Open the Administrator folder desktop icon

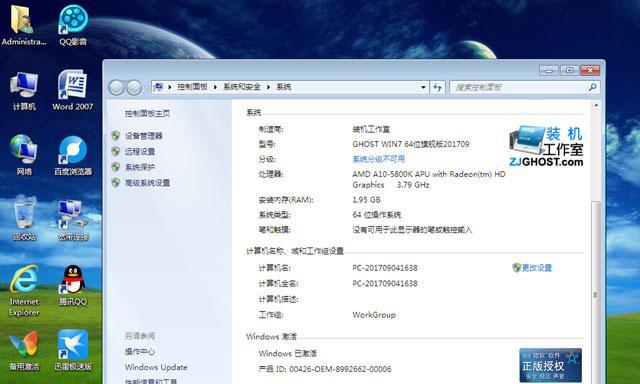point(23,24)
